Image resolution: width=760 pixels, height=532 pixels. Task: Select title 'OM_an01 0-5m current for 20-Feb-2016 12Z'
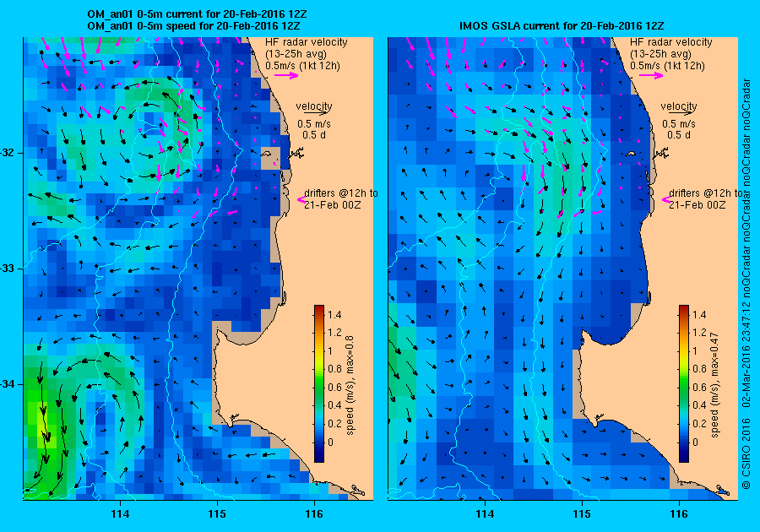(x=197, y=14)
